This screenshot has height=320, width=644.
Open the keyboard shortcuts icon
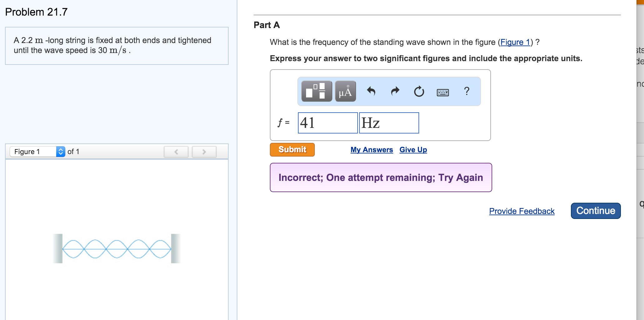tap(443, 92)
